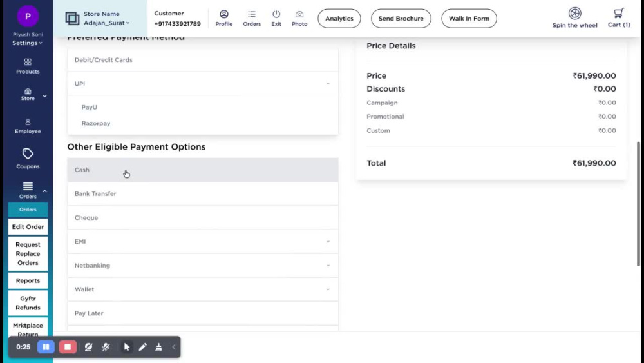Click the Send Brochure button
This screenshot has height=363, width=644.
[x=401, y=19]
